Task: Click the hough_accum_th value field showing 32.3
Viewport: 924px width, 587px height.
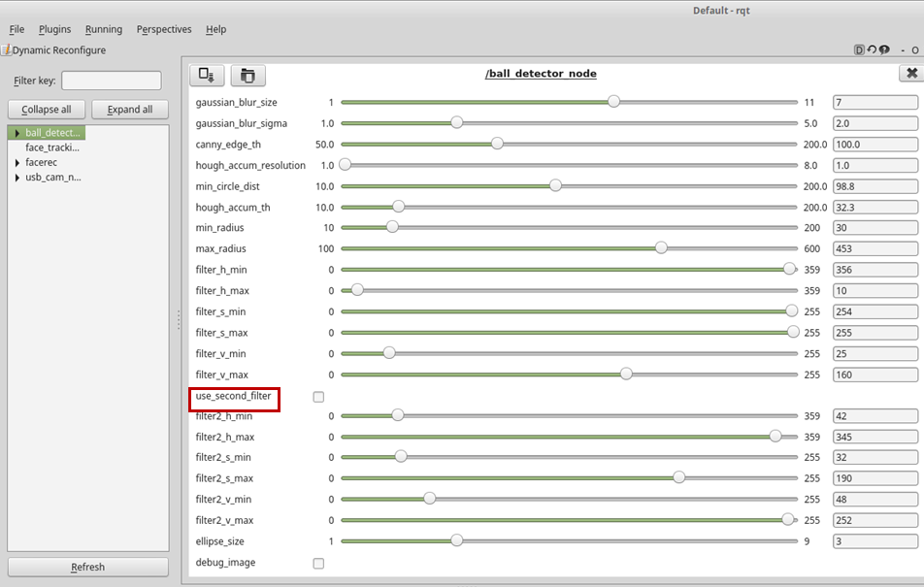Action: 875,208
